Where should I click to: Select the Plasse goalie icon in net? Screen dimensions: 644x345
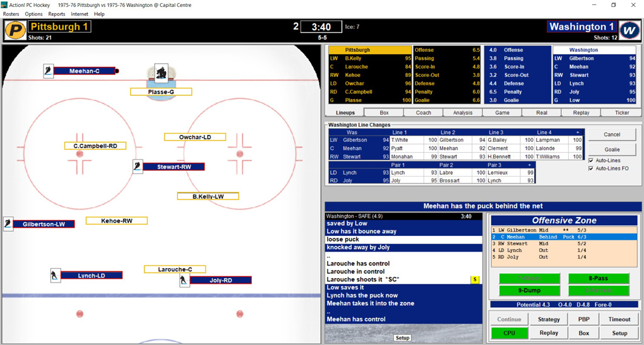click(x=162, y=74)
